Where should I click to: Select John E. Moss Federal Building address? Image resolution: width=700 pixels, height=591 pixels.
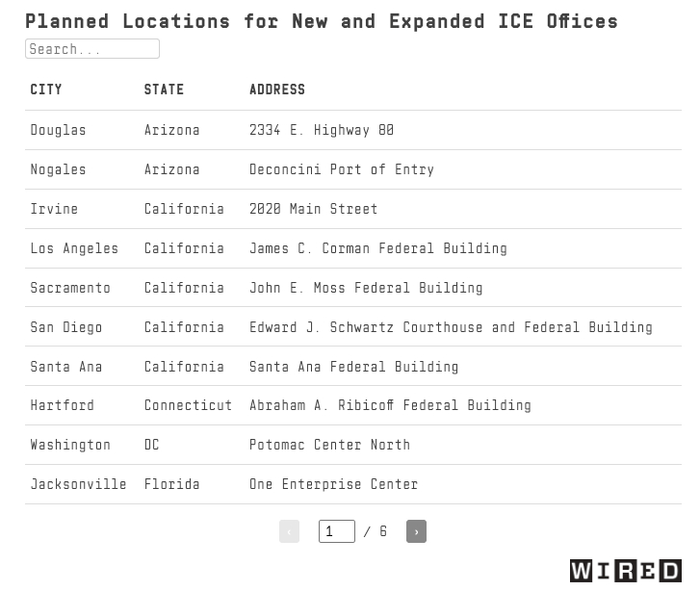(366, 288)
